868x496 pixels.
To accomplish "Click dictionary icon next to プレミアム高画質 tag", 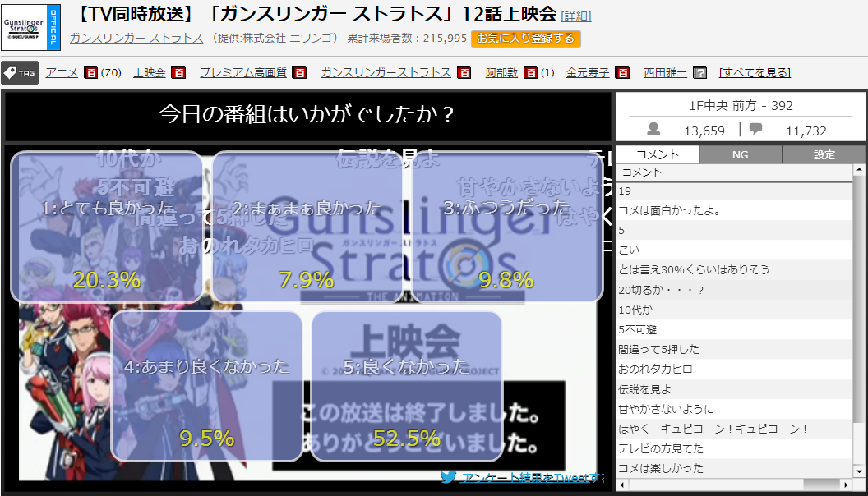I will (299, 72).
